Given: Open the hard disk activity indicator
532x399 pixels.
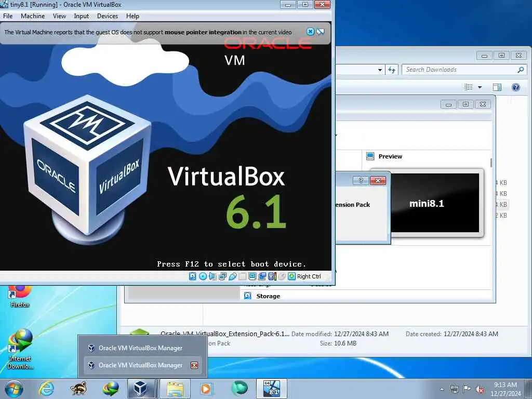Looking at the screenshot, I should click(x=192, y=276).
